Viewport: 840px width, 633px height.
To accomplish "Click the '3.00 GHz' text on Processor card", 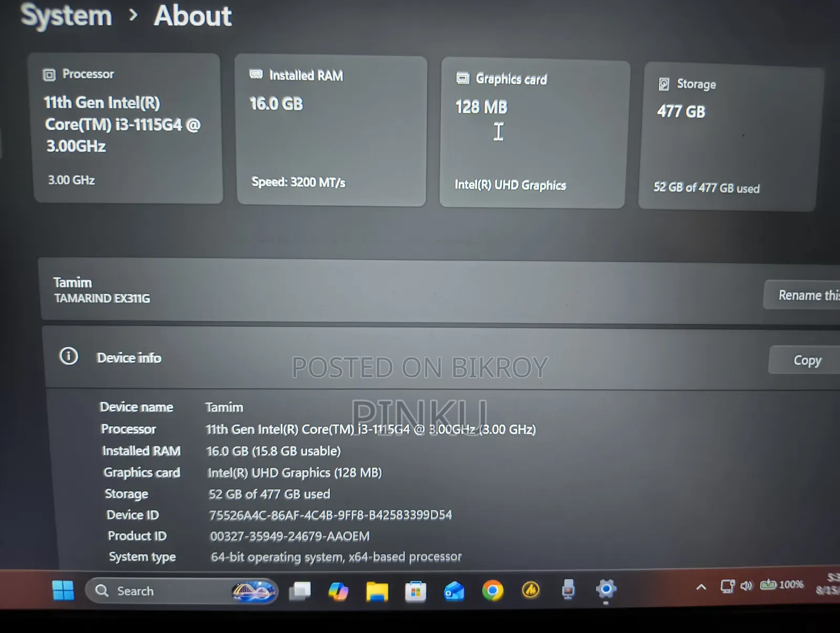I will coord(71,180).
